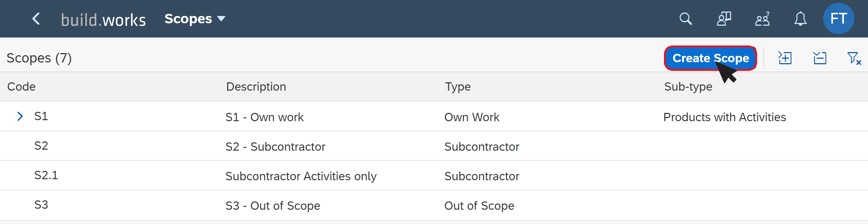
Task: Open the FT user avatar menu
Action: click(838, 19)
